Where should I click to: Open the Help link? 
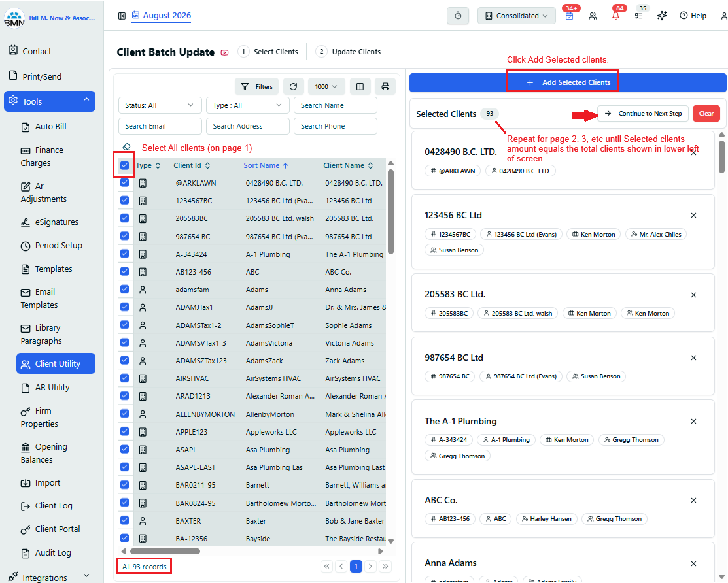tap(693, 16)
